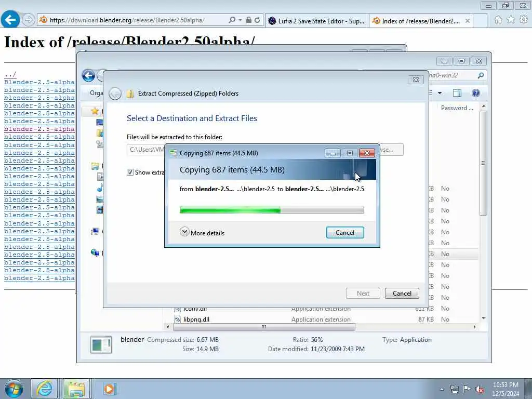Show hidden system tray icons

442,390
